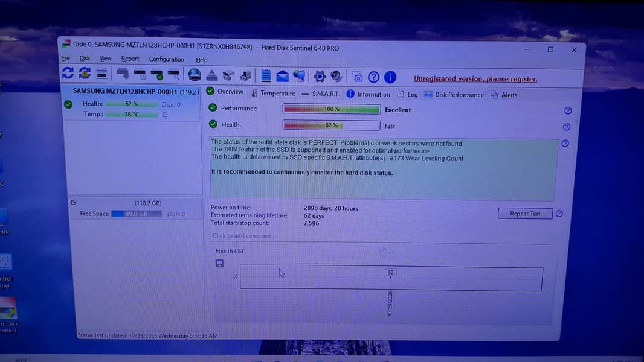Click the network globe monitor toolbar icon

pos(299,76)
